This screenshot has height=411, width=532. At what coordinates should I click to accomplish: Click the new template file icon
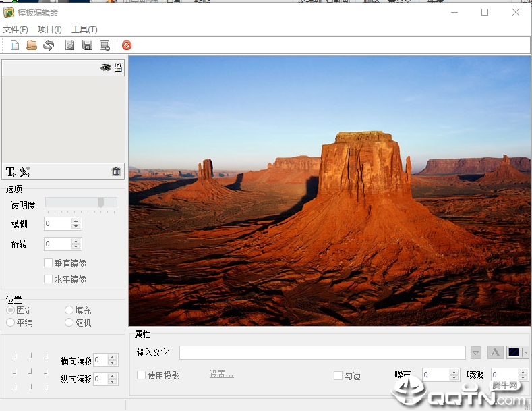[x=15, y=45]
